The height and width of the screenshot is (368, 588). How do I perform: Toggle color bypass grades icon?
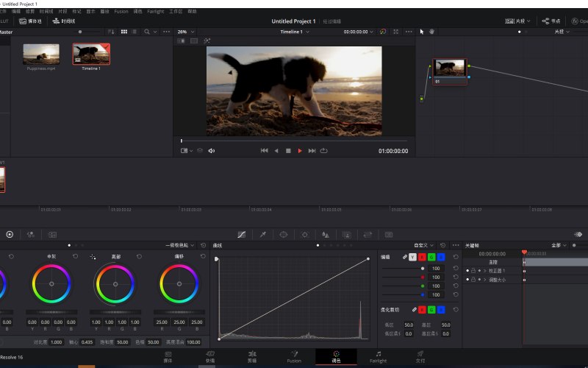coord(383,32)
